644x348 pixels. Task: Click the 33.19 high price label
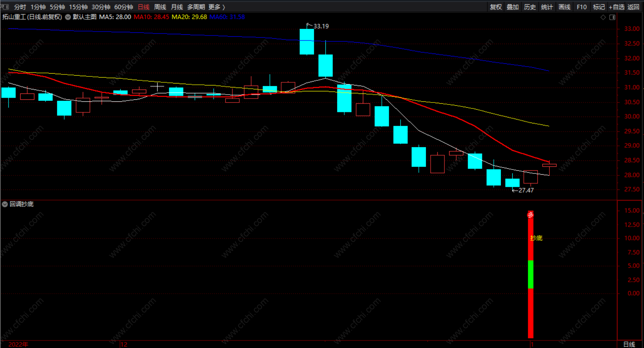(321, 26)
